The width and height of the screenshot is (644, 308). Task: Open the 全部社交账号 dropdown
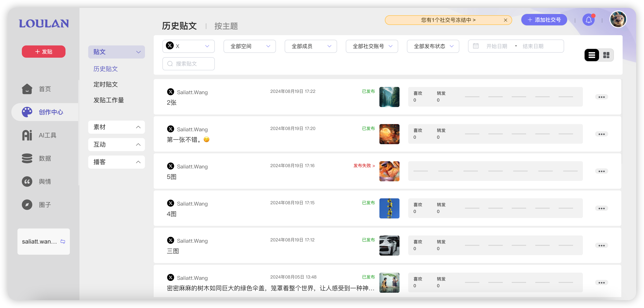(372, 46)
